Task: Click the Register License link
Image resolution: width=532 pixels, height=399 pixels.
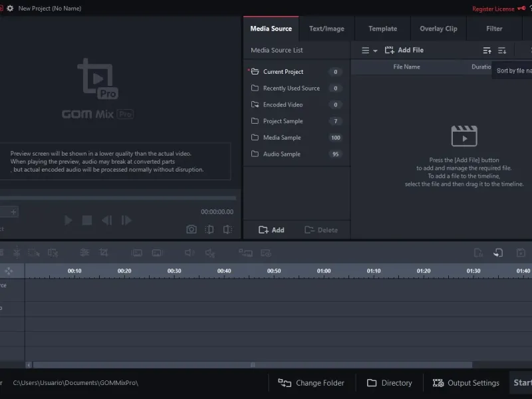Action: coord(493,9)
